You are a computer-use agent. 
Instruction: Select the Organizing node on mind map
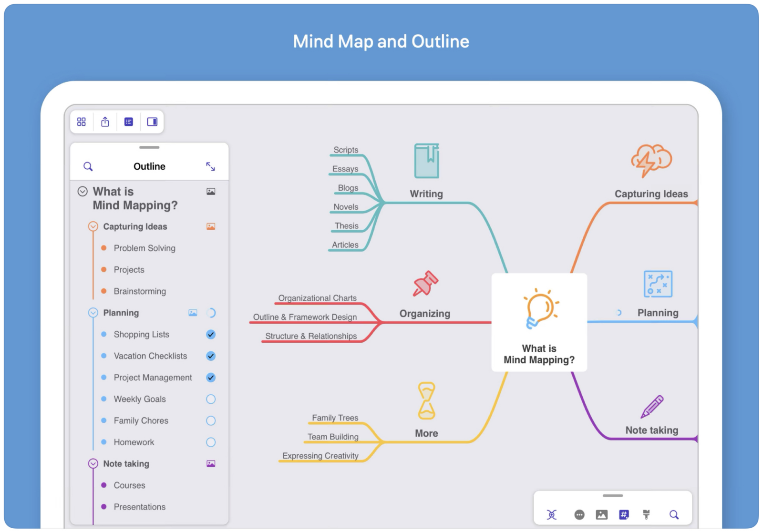(x=424, y=314)
